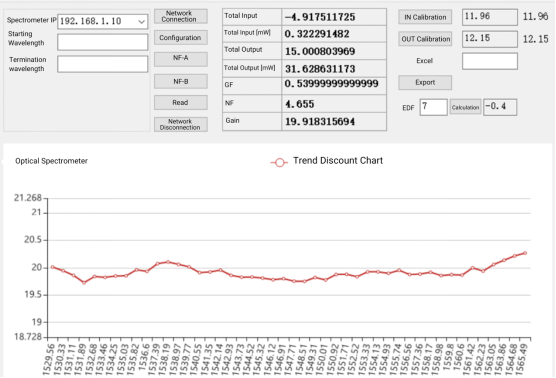Open the Spectrometer IP dropdown arrow

tap(141, 22)
